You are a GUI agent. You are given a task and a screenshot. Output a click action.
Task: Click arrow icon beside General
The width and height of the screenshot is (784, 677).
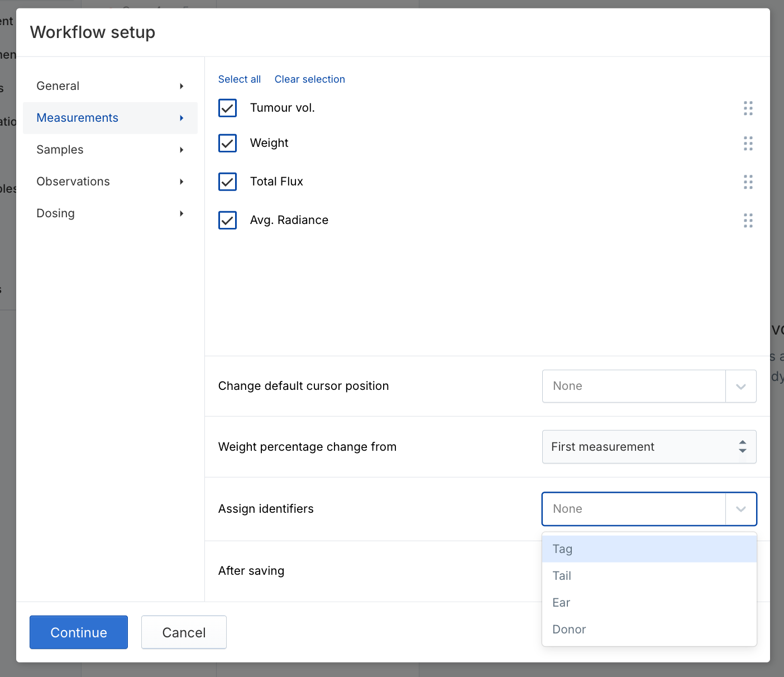point(181,86)
